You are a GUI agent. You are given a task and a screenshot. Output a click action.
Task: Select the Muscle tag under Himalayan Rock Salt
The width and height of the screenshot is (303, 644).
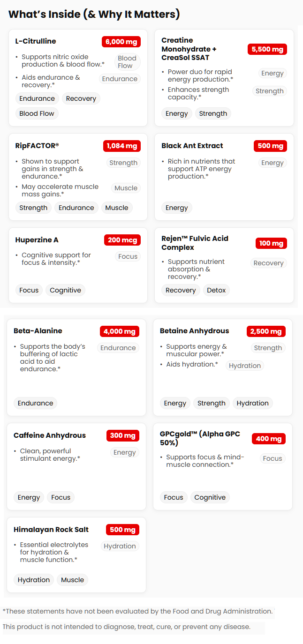72,580
